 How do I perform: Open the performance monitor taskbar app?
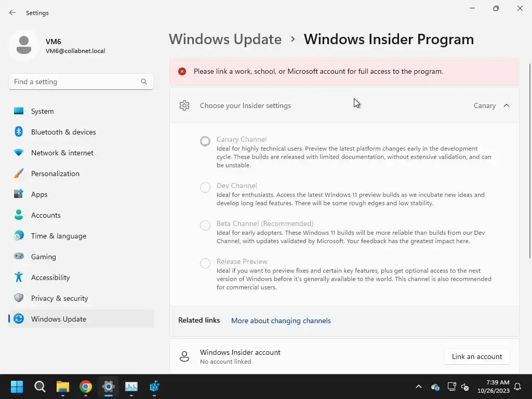pos(131,387)
